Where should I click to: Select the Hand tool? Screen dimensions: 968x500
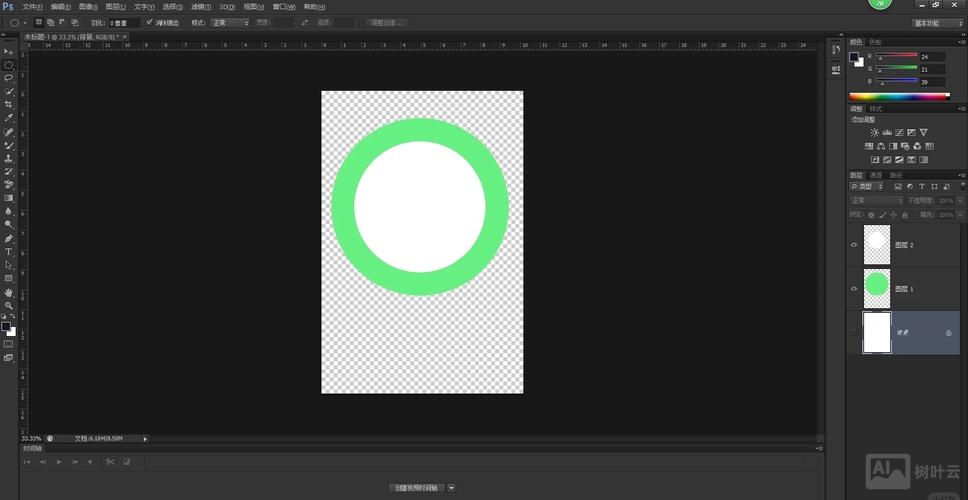[9, 292]
